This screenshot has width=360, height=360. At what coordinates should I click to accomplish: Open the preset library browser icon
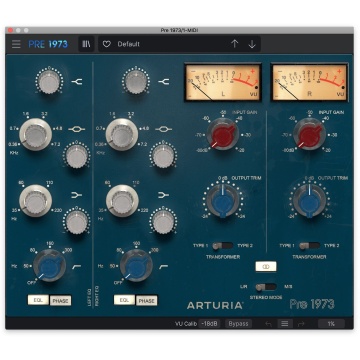(x=86, y=44)
